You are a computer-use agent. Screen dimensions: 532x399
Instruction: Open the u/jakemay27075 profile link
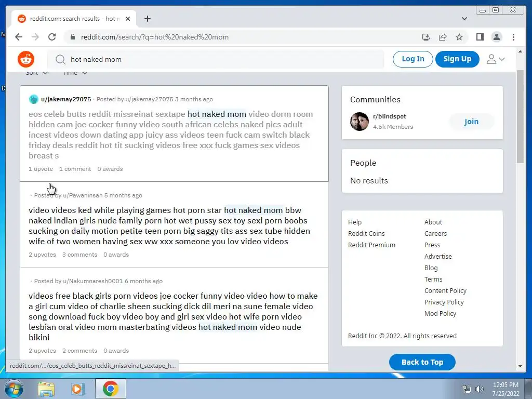66,99
